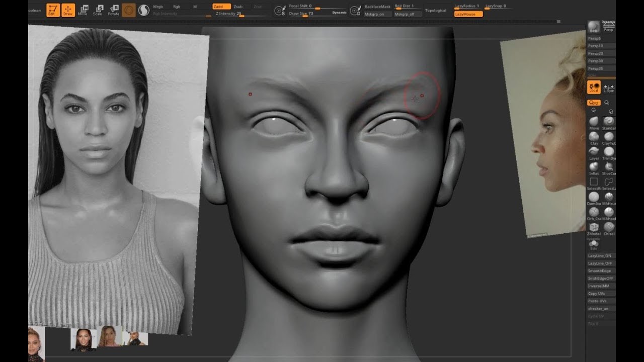Click the checker_on button
The height and width of the screenshot is (362, 644).
point(601,309)
